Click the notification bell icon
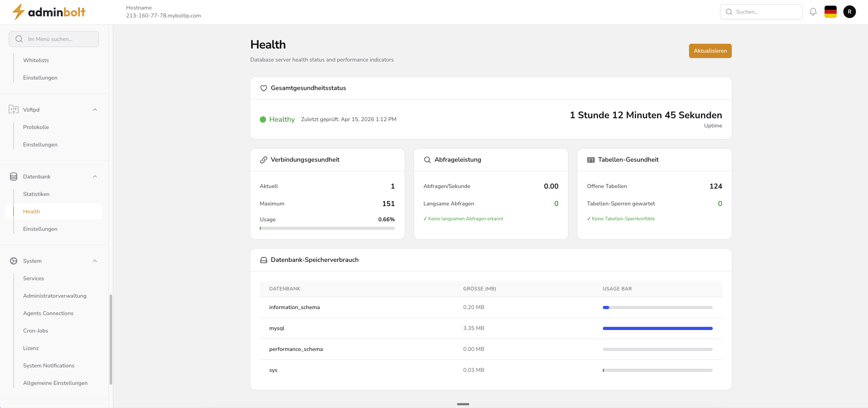The image size is (868, 408). (813, 12)
